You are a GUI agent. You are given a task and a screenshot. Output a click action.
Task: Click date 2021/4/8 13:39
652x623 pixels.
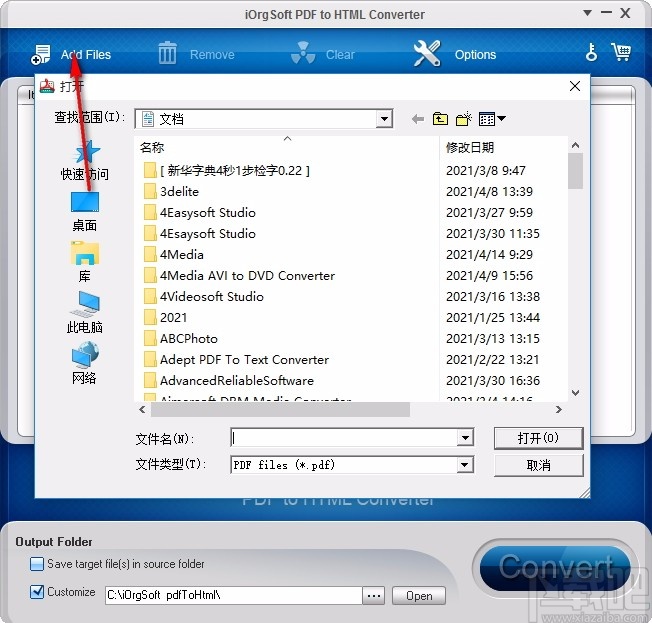(489, 192)
